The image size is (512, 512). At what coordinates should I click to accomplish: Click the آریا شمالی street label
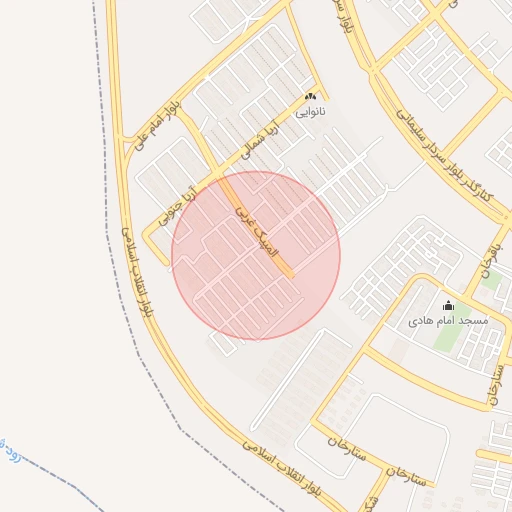pyautogui.click(x=259, y=140)
